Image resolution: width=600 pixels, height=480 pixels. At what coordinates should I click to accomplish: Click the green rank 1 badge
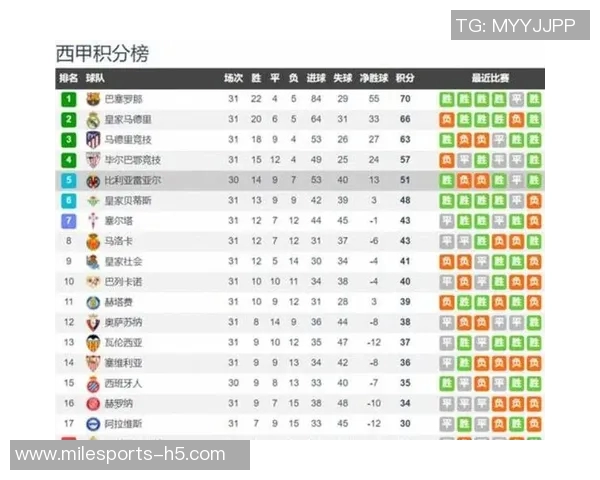coord(68,99)
